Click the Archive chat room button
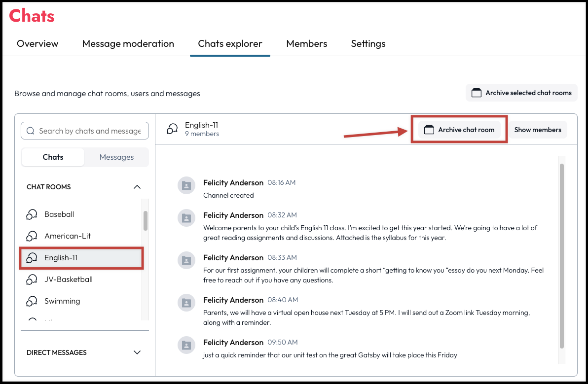 tap(459, 130)
